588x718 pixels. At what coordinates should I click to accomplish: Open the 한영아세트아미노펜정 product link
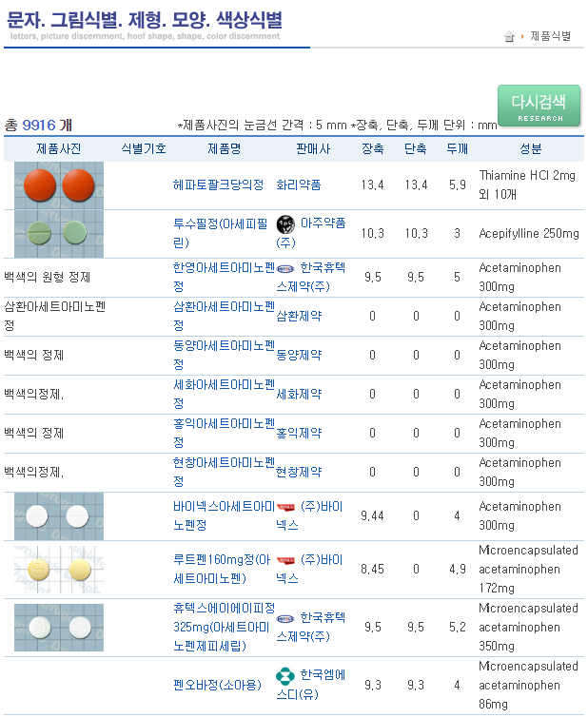click(x=225, y=277)
